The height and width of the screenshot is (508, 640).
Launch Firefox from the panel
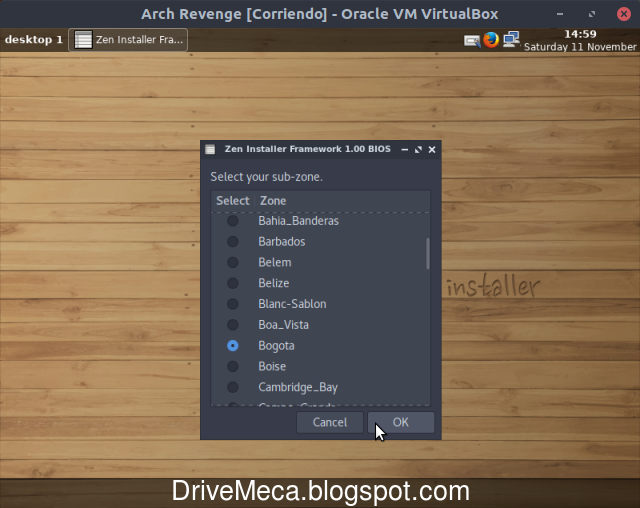491,40
